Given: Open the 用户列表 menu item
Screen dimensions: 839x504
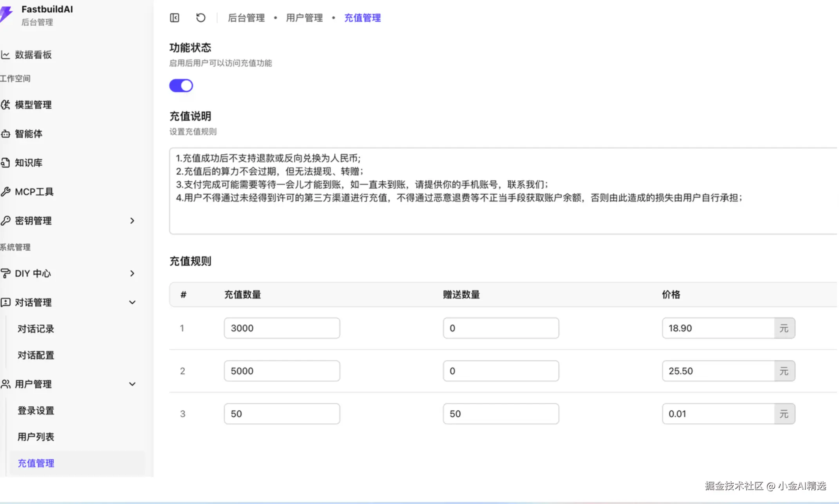Looking at the screenshot, I should point(36,437).
